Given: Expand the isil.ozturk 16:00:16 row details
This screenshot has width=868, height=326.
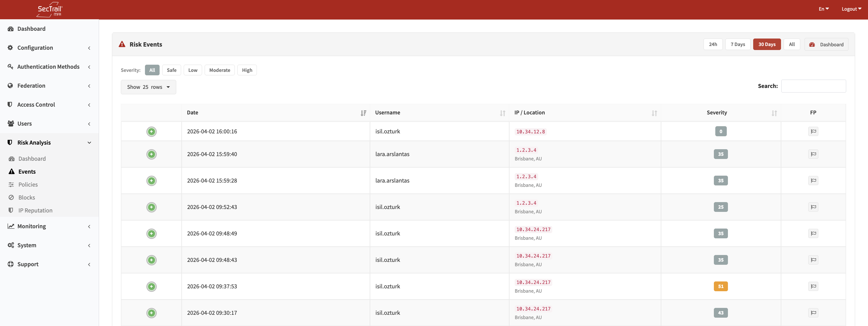Looking at the screenshot, I should tap(151, 132).
